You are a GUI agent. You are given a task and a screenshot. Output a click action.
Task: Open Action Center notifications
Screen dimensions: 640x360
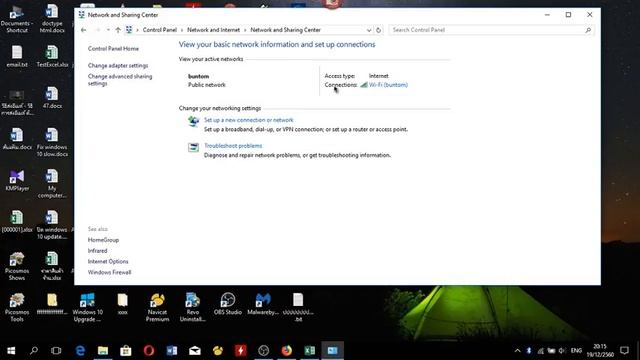click(624, 351)
